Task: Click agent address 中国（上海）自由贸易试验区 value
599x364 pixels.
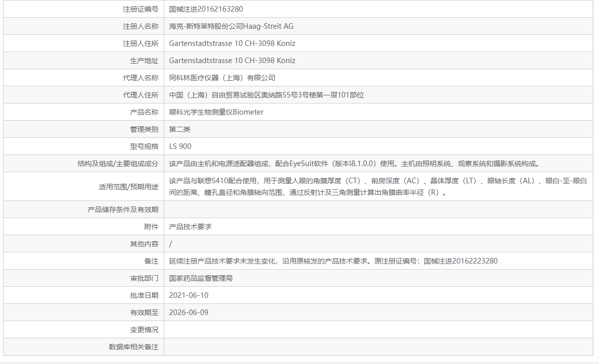Action: point(266,95)
